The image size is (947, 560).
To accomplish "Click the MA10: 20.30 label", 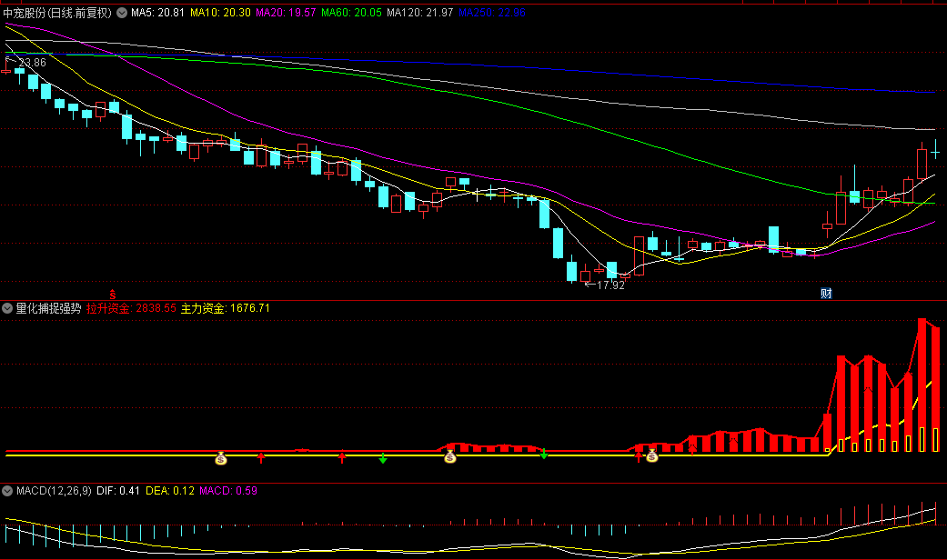I will click(220, 13).
